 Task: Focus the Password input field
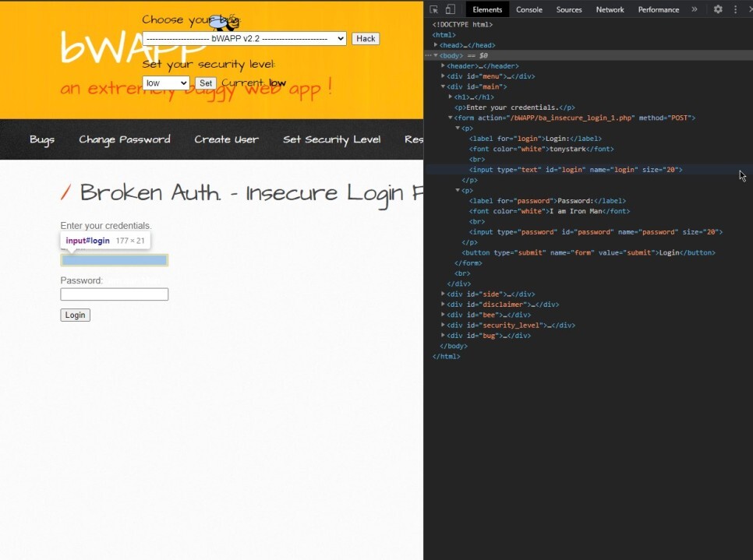coord(115,294)
